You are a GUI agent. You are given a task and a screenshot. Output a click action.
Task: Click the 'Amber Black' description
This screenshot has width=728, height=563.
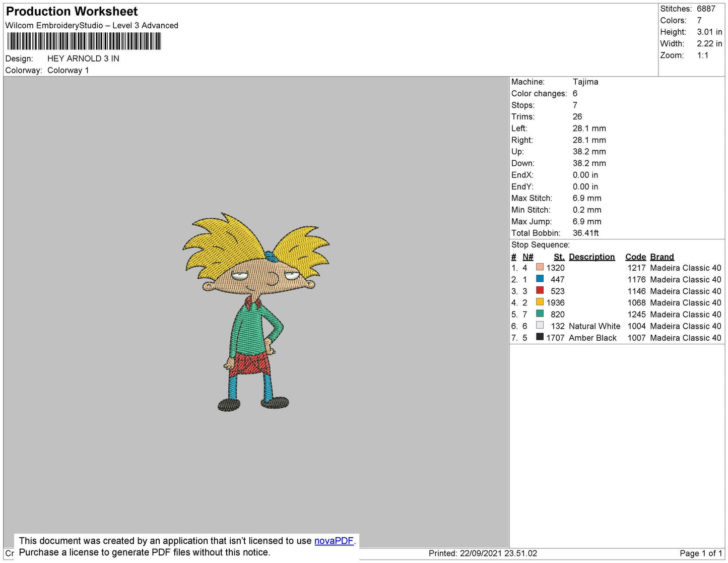[x=592, y=338]
